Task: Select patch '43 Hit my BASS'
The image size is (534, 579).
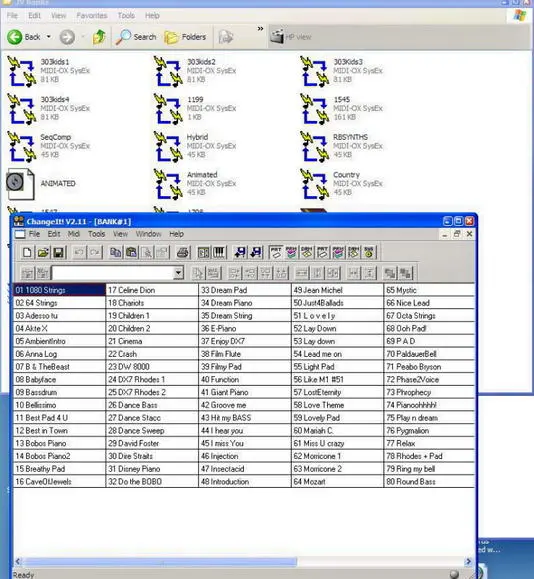Action: [244, 418]
